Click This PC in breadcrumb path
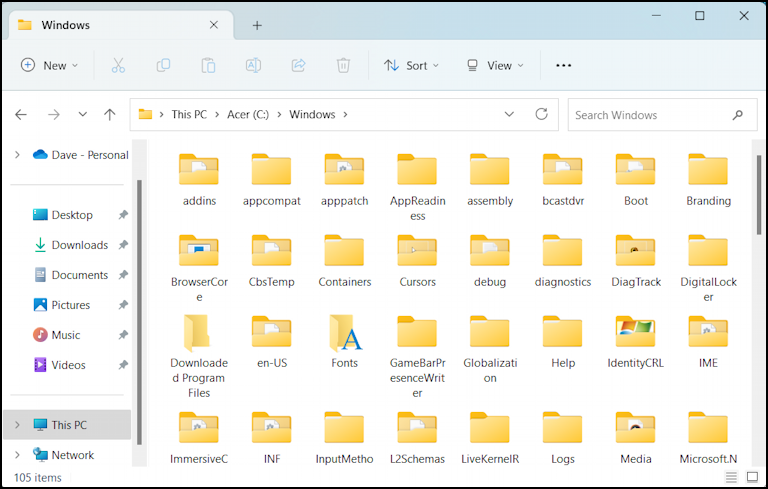 pos(189,115)
